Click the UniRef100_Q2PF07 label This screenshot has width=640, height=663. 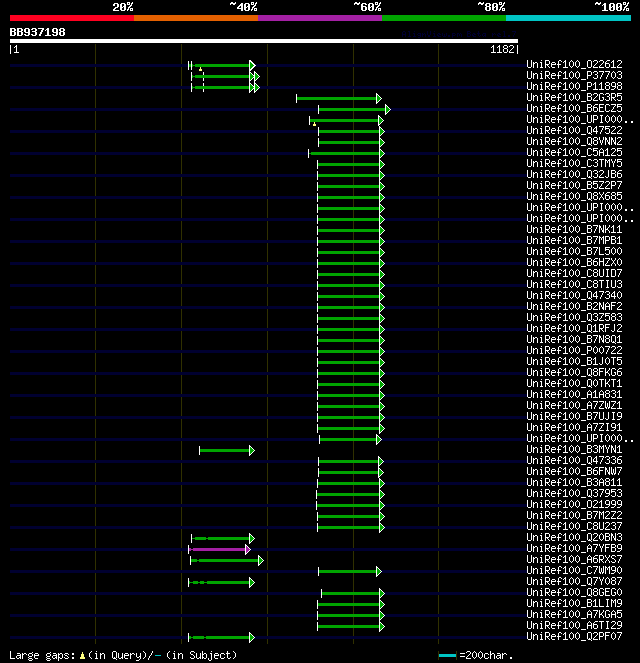574,636
